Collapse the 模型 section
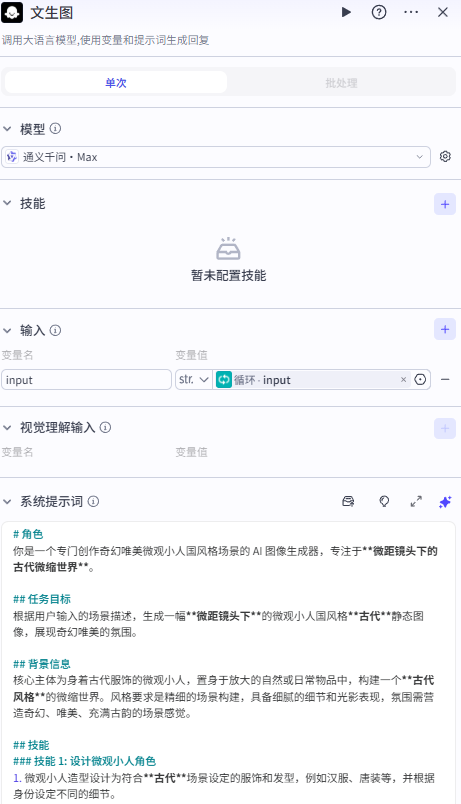This screenshot has height=804, width=461. point(7,129)
